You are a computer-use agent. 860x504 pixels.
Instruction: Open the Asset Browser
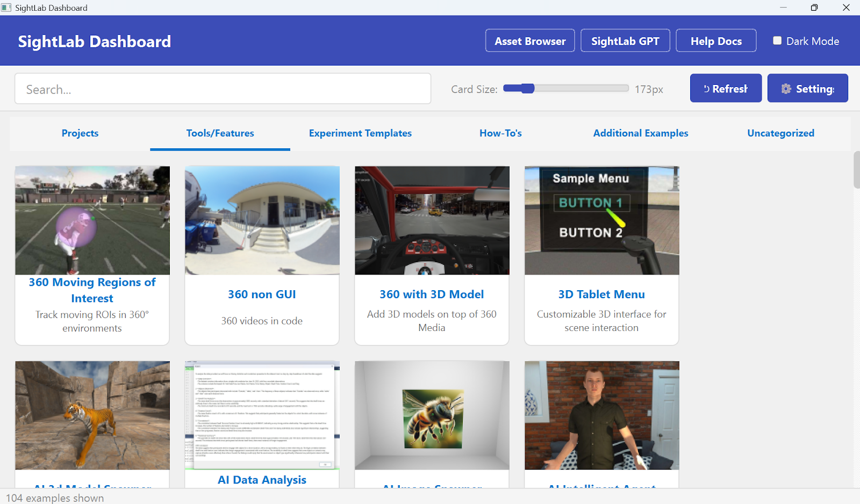[530, 41]
